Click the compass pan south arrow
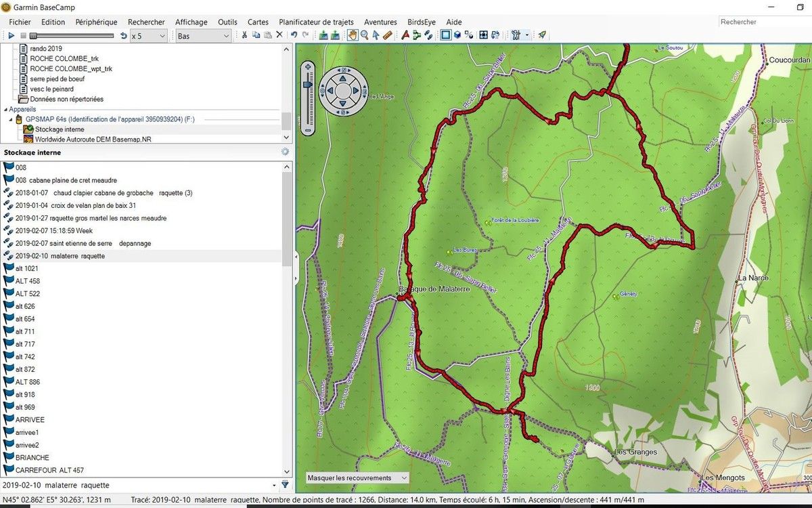Image resolution: width=812 pixels, height=508 pixels. tap(343, 104)
